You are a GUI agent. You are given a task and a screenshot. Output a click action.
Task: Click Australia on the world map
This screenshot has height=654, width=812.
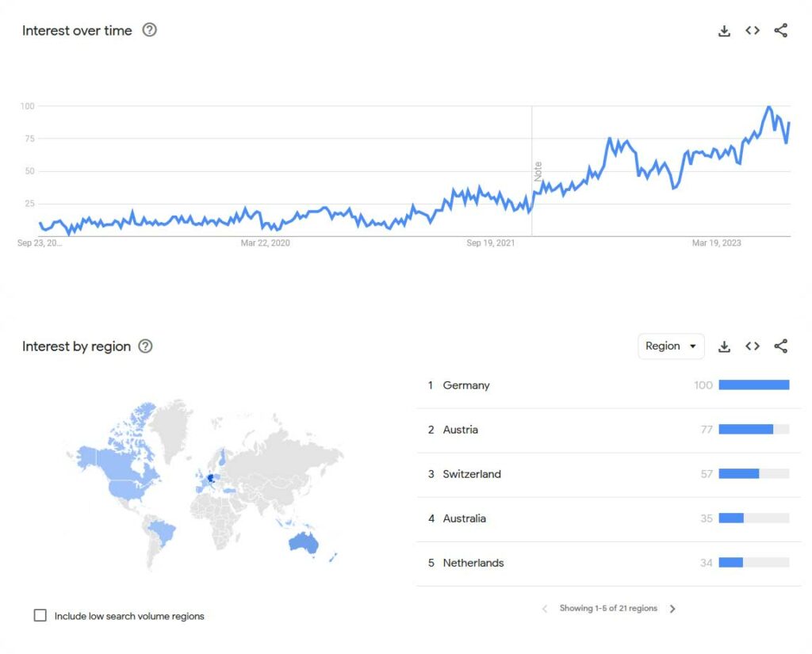(x=304, y=543)
